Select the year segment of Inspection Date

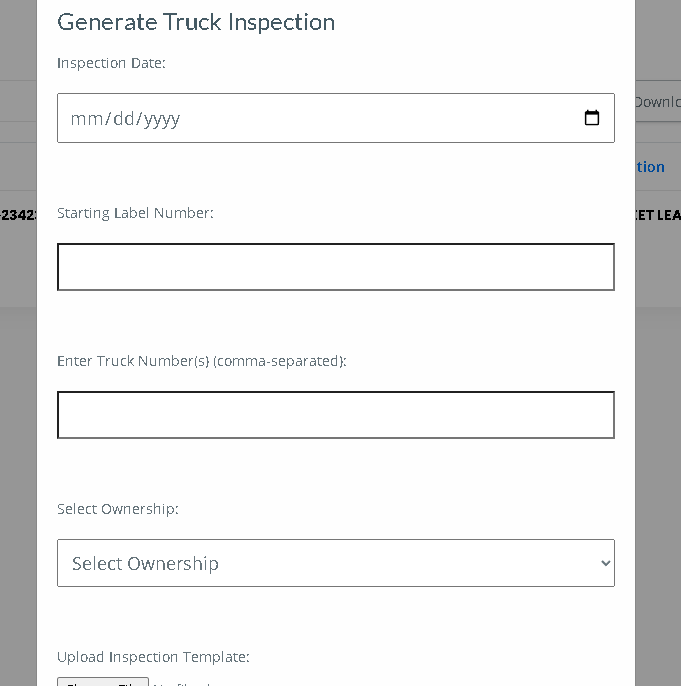tap(162, 119)
